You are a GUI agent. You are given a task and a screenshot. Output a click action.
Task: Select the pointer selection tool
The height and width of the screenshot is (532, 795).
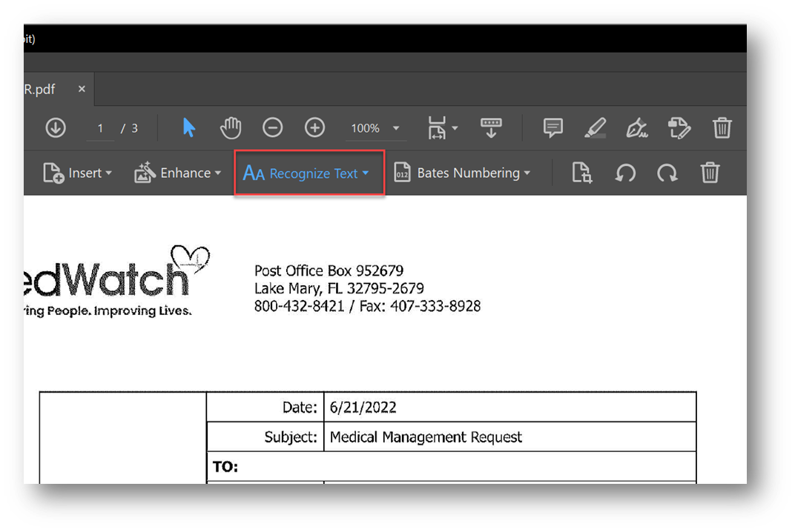coord(189,127)
